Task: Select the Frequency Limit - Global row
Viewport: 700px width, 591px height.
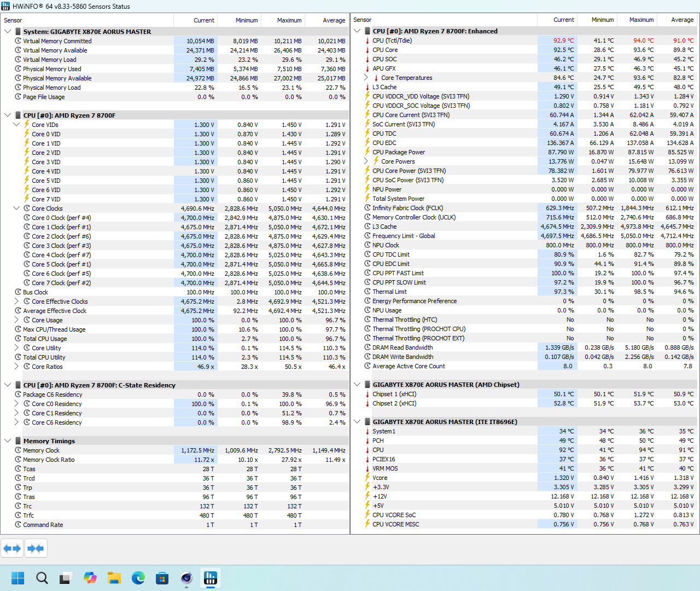Action: pyautogui.click(x=525, y=236)
